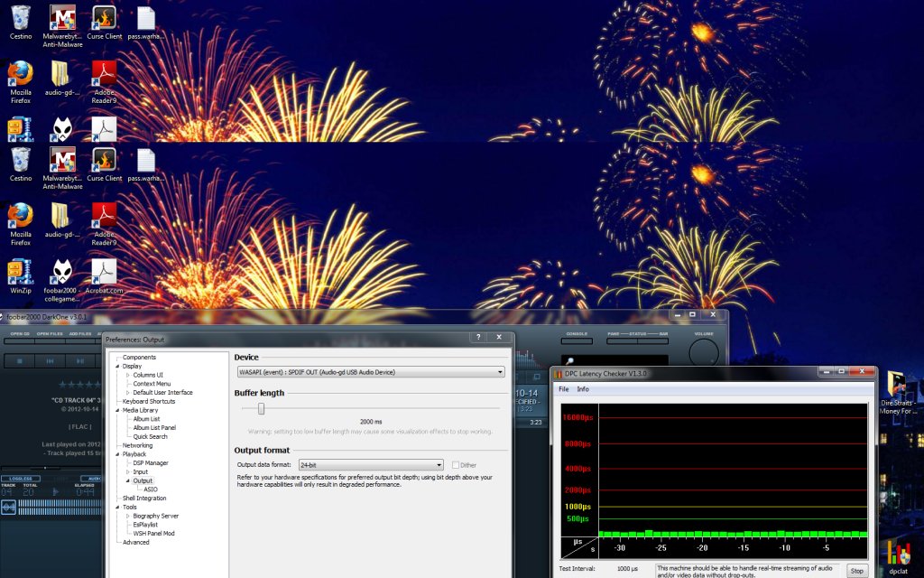The image size is (924, 578).
Task: Select WSH Panel Mod in the tree
Action: point(153,534)
